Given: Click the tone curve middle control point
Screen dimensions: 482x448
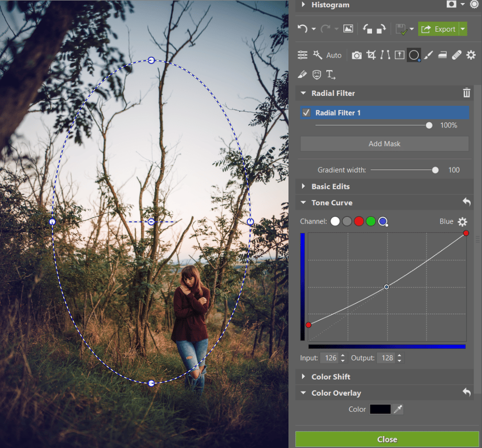Looking at the screenshot, I should coord(387,287).
